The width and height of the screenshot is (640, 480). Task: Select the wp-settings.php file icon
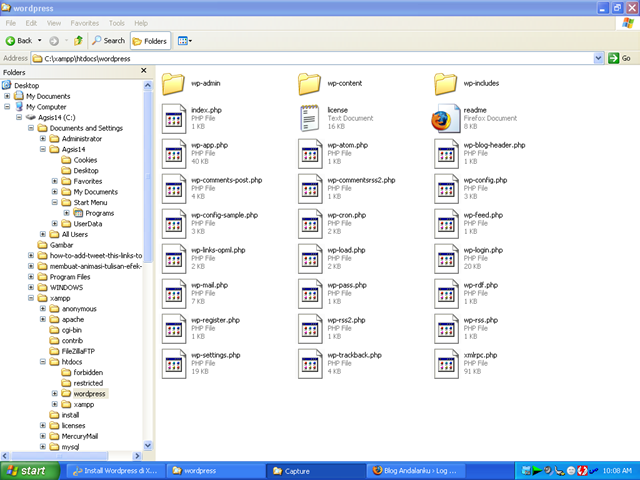[174, 364]
